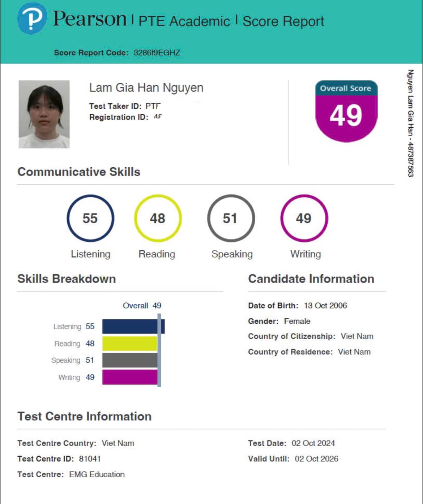Select the date of birth 13 Oct 2006

(x=325, y=306)
